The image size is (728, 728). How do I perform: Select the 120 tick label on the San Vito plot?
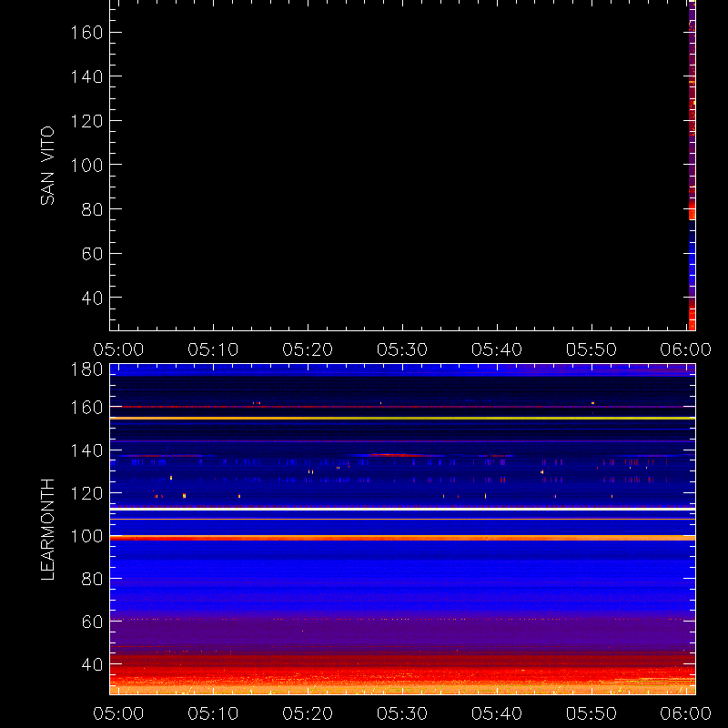tap(86, 121)
